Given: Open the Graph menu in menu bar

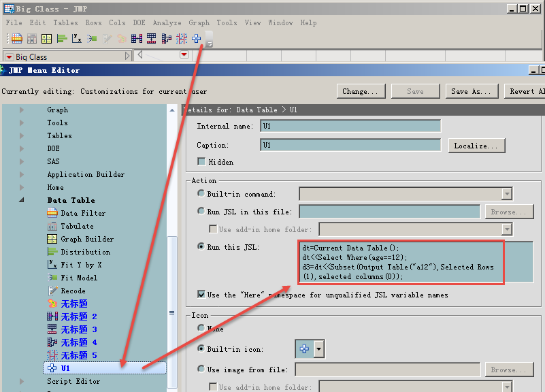Looking at the screenshot, I should coord(199,22).
